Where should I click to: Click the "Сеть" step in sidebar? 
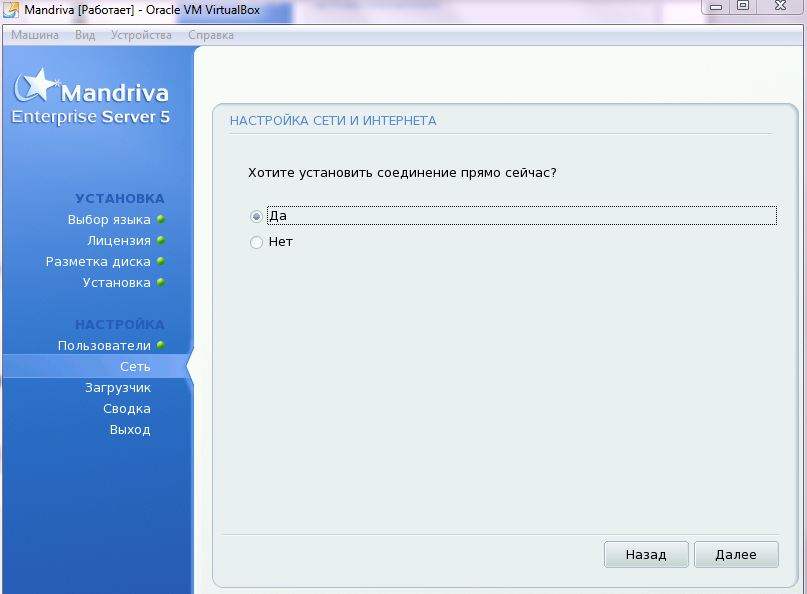pyautogui.click(x=135, y=366)
